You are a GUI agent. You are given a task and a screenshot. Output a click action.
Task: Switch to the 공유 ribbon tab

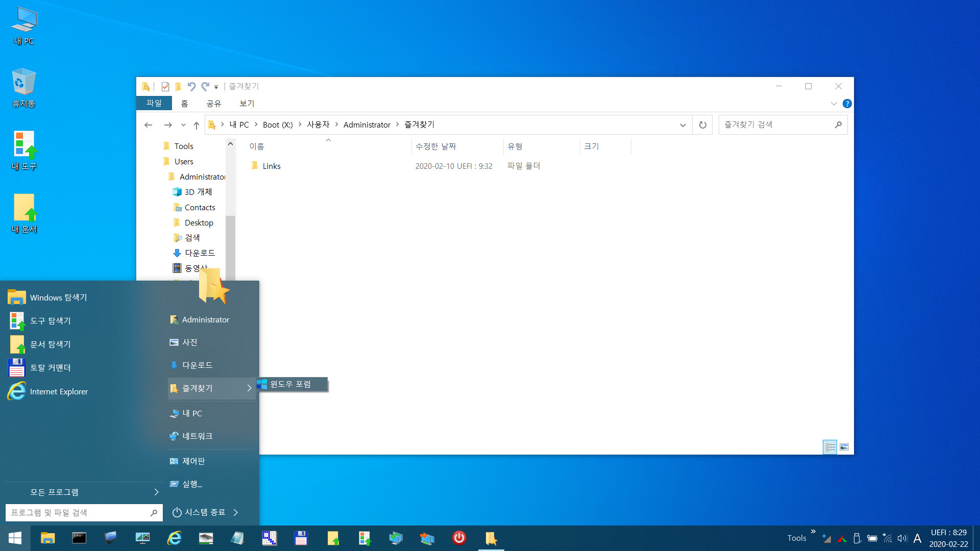tap(214, 104)
